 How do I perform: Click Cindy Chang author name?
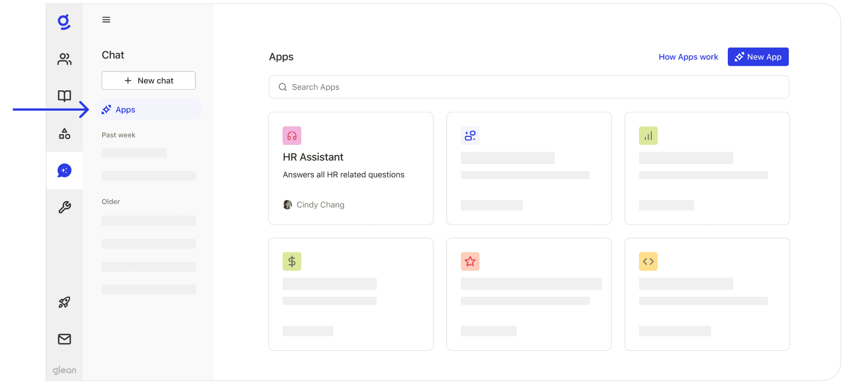click(321, 205)
